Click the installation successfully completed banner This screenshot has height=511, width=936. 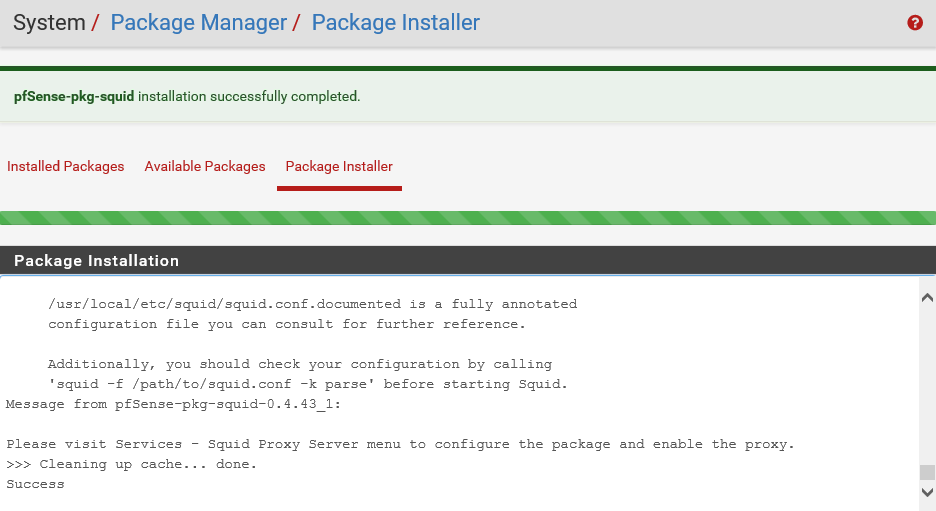coord(468,97)
